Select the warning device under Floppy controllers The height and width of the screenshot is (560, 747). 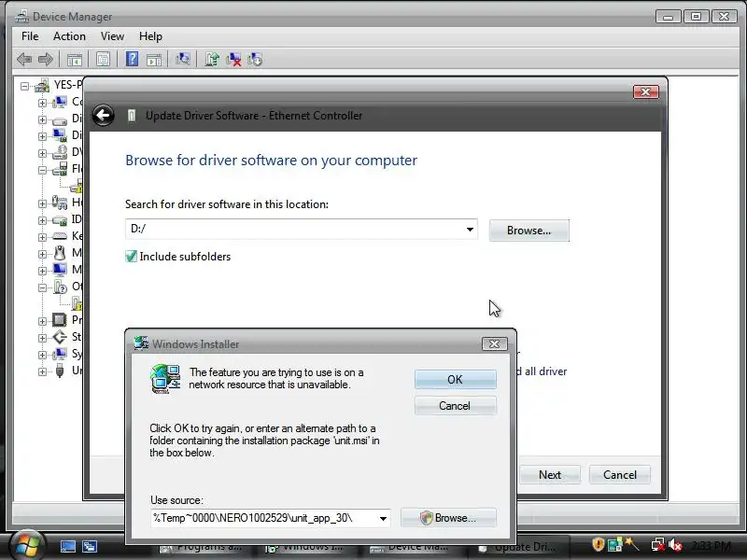[x=77, y=186]
